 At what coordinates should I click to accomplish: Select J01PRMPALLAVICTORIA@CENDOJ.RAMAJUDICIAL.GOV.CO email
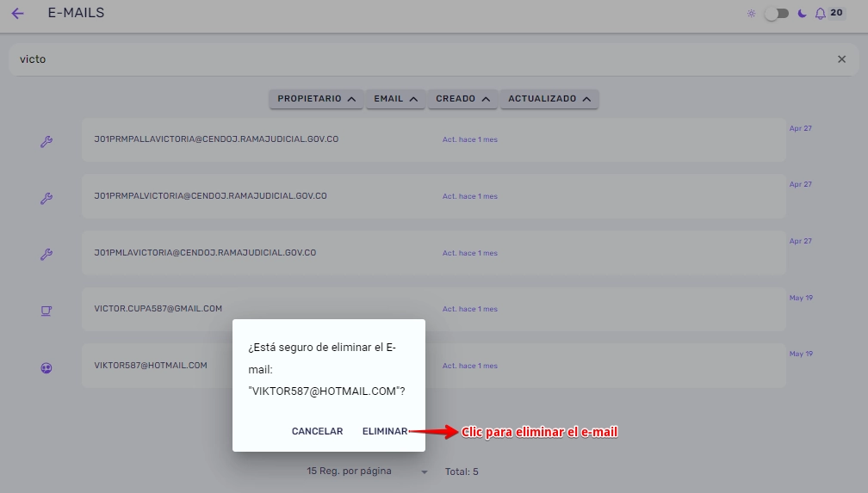point(216,139)
